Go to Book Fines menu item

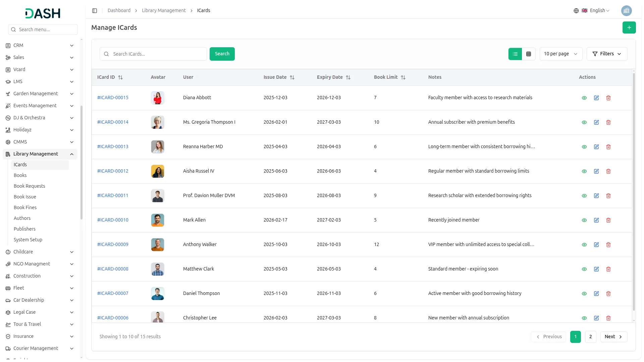(x=25, y=207)
